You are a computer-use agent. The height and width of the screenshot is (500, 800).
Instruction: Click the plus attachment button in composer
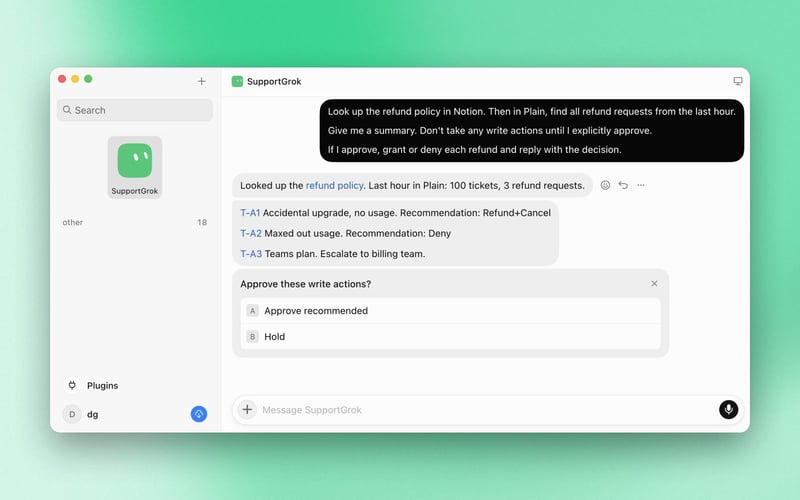click(247, 409)
